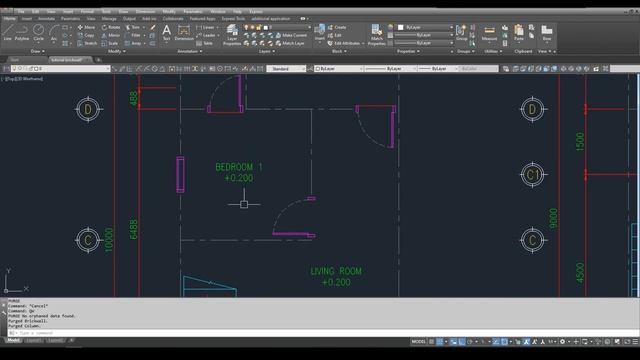Click the Match Layer button
Image resolution: width=640 pixels, height=360 pixels.
pyautogui.click(x=290, y=43)
